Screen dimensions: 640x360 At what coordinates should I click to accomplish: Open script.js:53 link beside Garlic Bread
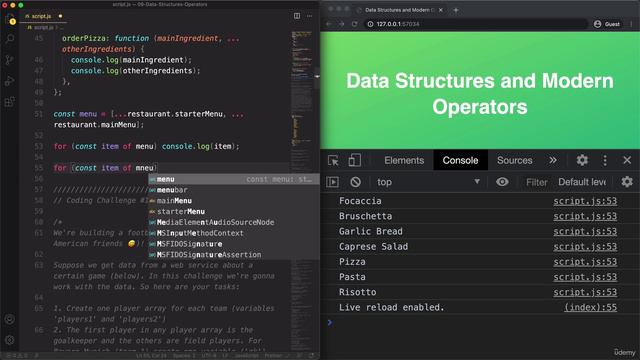click(x=585, y=231)
